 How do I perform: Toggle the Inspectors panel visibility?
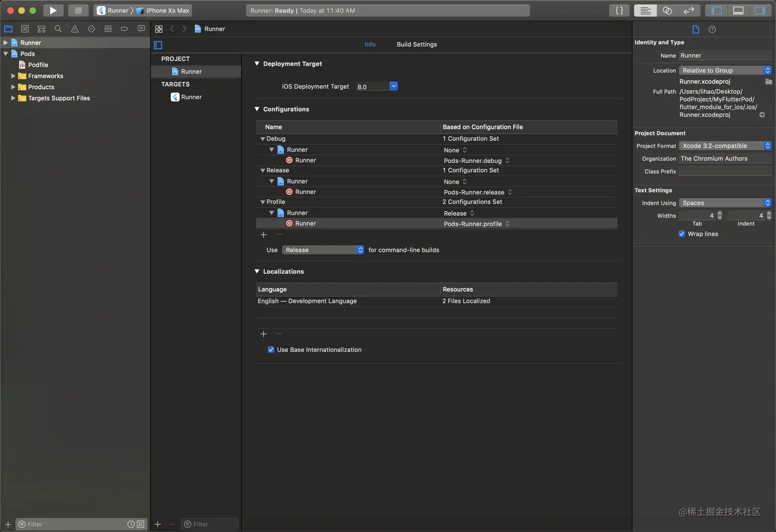[760, 10]
